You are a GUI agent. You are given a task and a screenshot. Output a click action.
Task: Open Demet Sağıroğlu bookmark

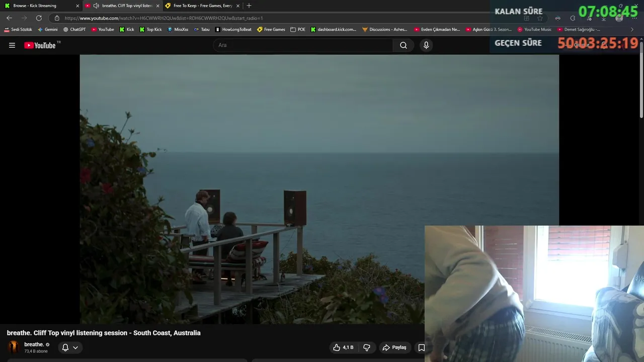point(579,30)
